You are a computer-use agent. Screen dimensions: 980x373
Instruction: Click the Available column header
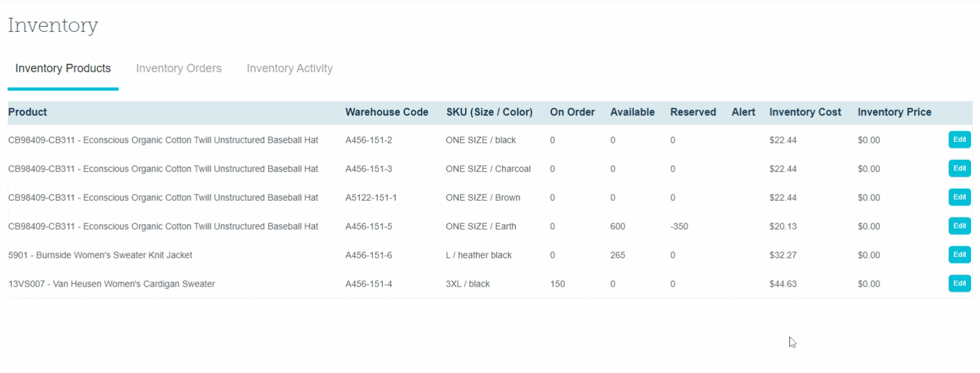point(632,112)
